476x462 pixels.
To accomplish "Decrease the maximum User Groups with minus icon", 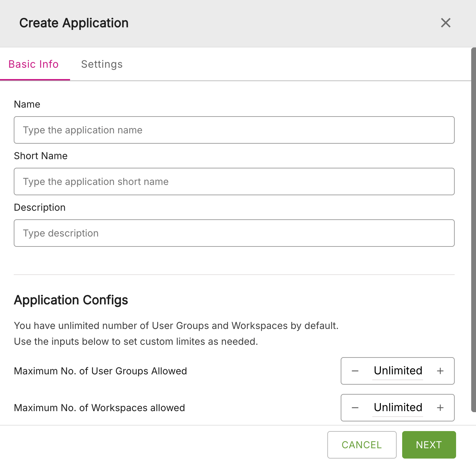I will [355, 371].
